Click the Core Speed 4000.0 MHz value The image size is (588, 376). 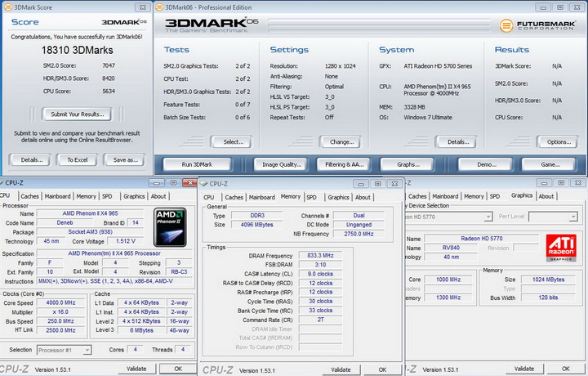pos(60,302)
